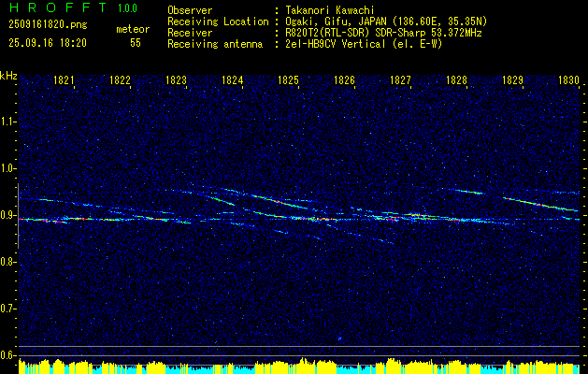Viewport: 588px width, 374px height.
Task: Click the HROFFT program title
Action: point(58,7)
